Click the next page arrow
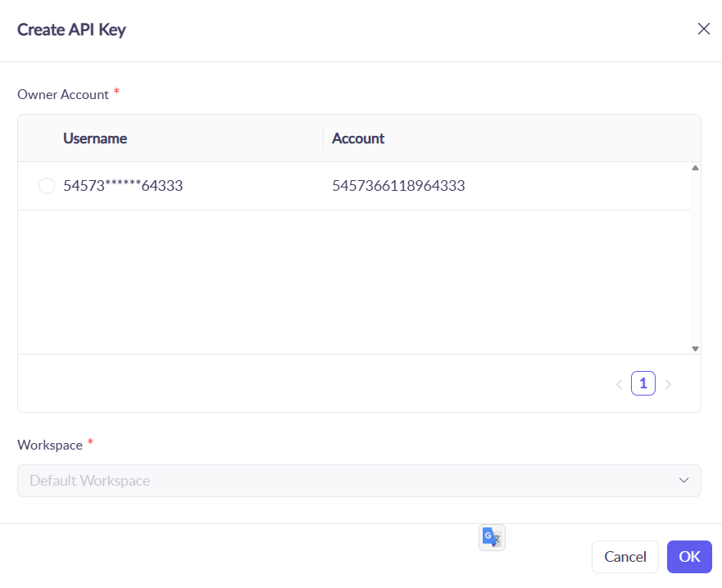 tap(668, 383)
